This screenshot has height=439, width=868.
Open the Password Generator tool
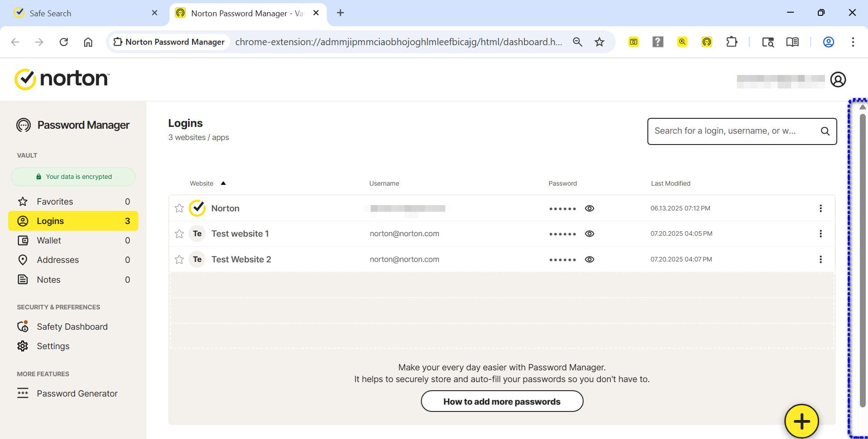77,393
